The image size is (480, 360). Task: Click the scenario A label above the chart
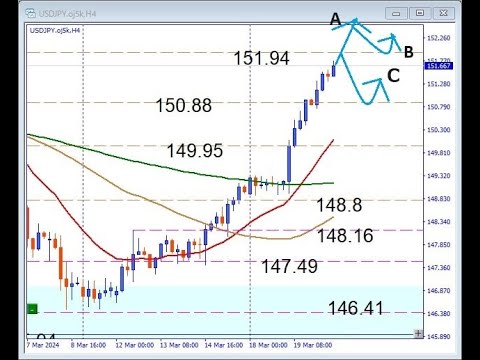pos(336,19)
